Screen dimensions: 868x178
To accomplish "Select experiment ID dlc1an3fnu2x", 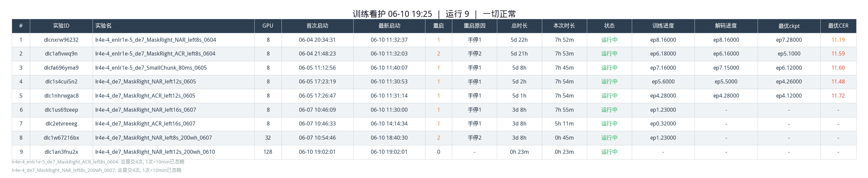I will [61, 152].
